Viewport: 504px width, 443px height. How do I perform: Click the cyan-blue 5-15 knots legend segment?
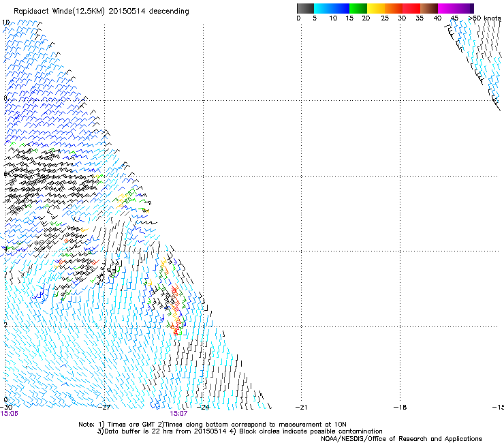pyautogui.click(x=332, y=8)
